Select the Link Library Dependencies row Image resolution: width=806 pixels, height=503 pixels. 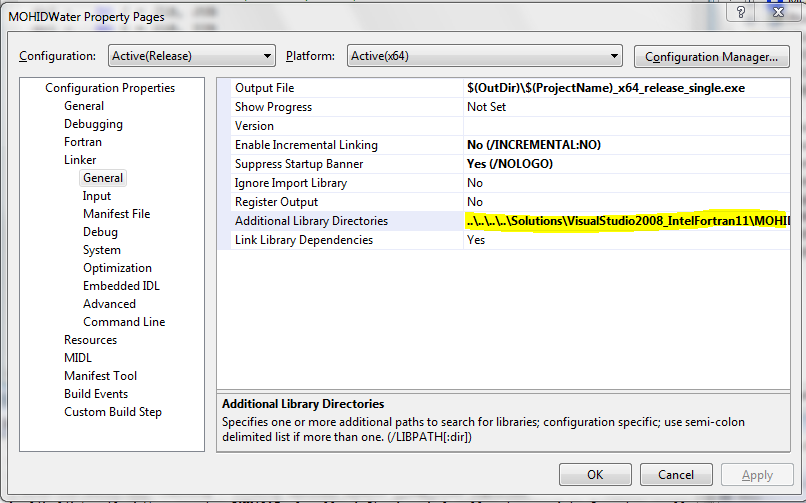click(303, 240)
